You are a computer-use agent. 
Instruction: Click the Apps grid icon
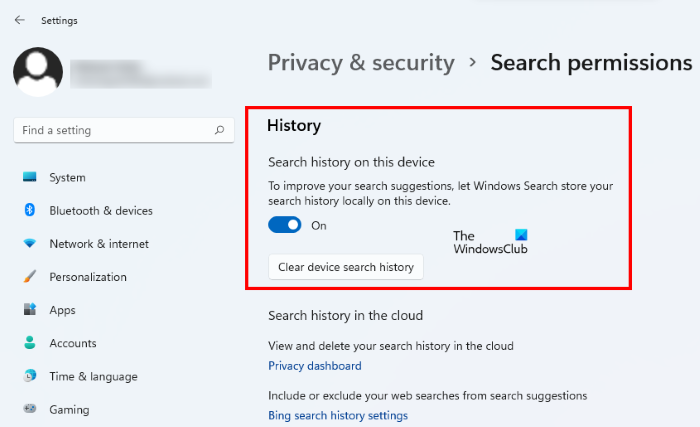(x=30, y=310)
